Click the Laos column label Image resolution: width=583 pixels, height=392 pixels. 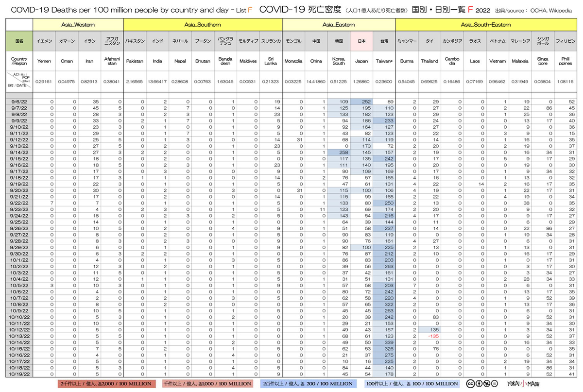pos(475,62)
